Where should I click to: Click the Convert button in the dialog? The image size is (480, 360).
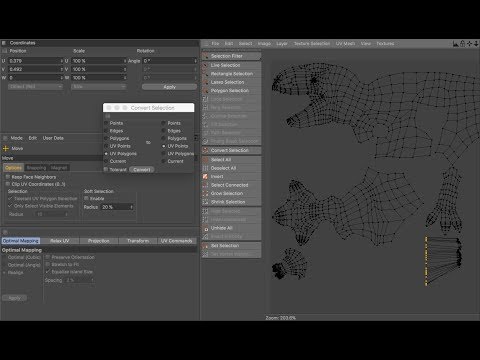point(142,170)
